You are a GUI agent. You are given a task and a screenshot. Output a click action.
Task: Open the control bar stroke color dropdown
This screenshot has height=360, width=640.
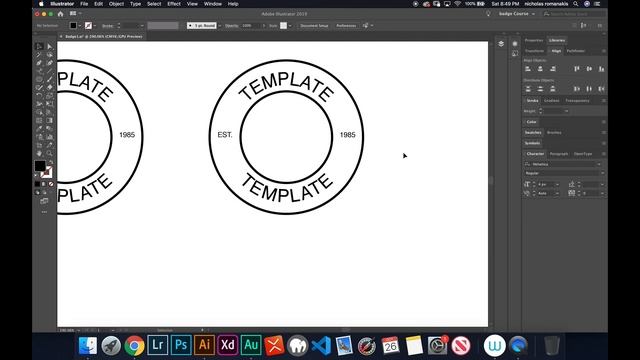(95, 26)
